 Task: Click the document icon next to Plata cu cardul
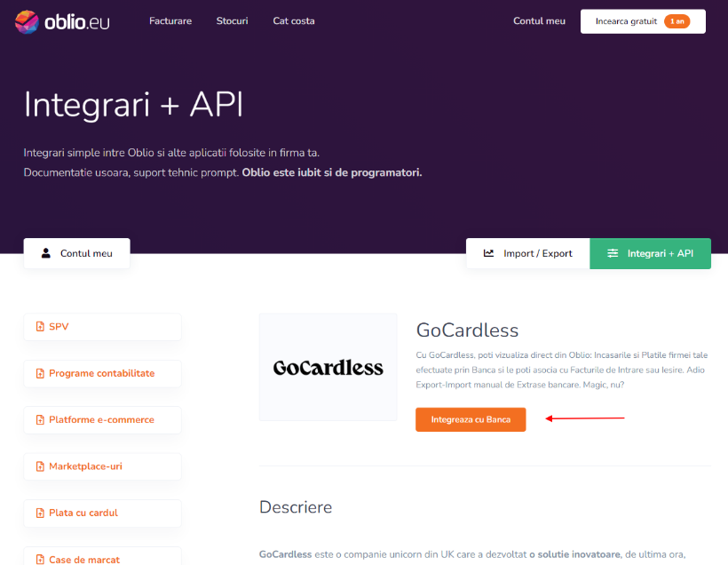pyautogui.click(x=40, y=513)
